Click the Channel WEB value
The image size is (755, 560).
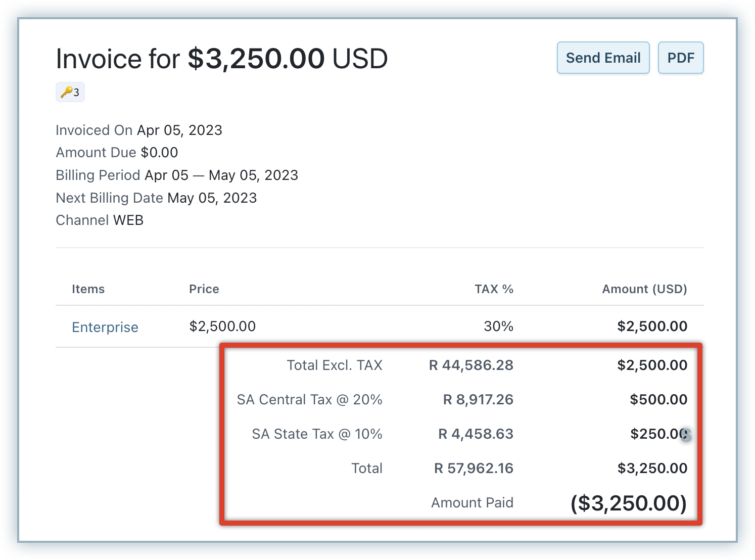click(128, 220)
